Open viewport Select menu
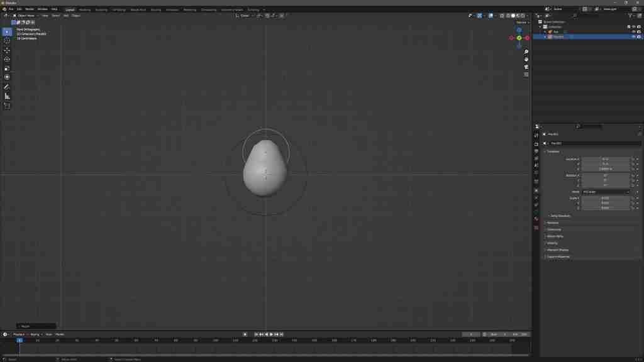 click(55, 16)
